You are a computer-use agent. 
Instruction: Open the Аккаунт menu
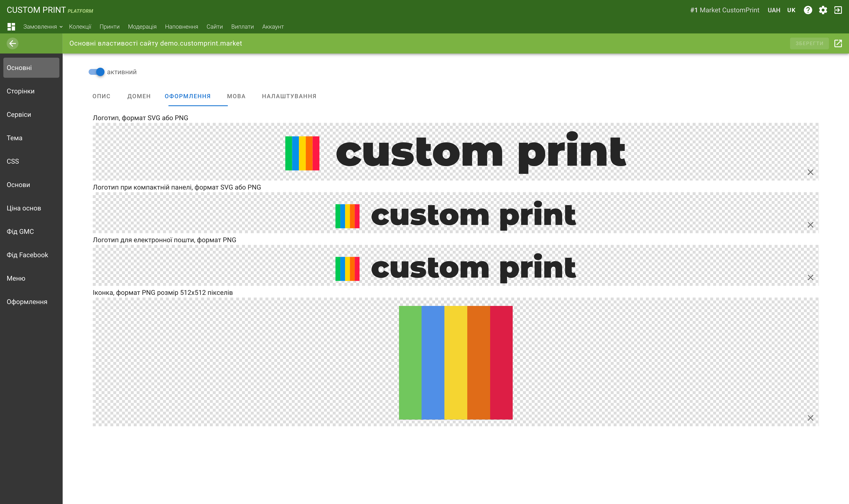coord(273,27)
